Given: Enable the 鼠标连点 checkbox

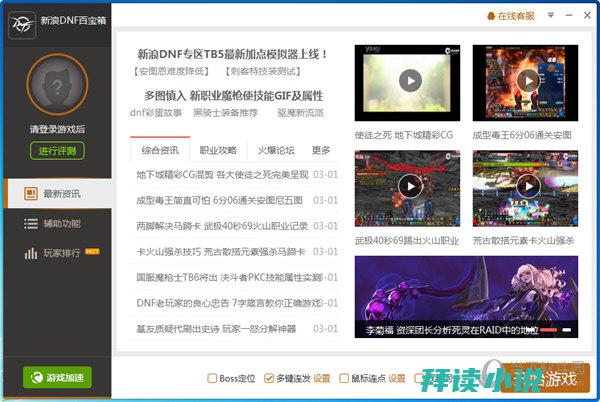Looking at the screenshot, I should point(344,378).
